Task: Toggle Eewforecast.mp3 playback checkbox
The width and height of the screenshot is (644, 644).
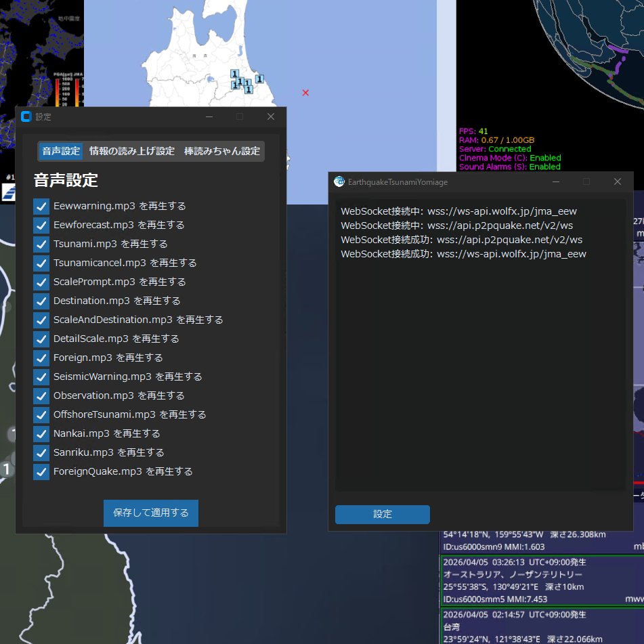Action: tap(41, 225)
